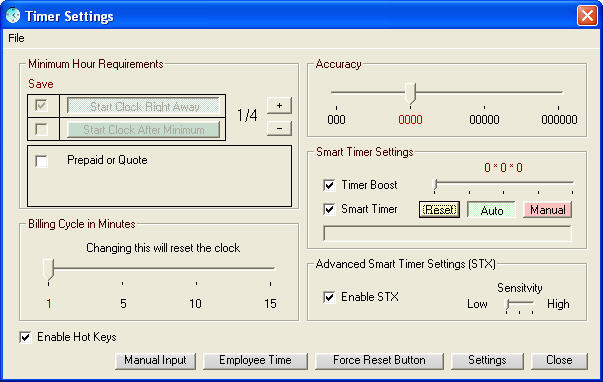Toggle the Start Clock Right Away checkbox
Screen dimensions: 603x382
coord(41,105)
